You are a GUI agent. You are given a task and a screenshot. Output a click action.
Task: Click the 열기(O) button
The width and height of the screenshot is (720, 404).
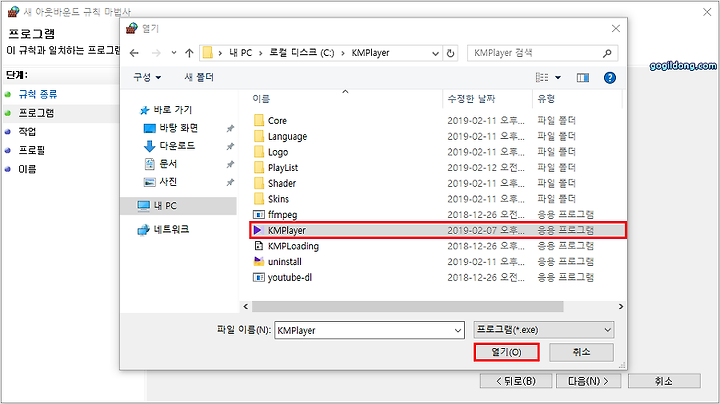click(x=506, y=352)
